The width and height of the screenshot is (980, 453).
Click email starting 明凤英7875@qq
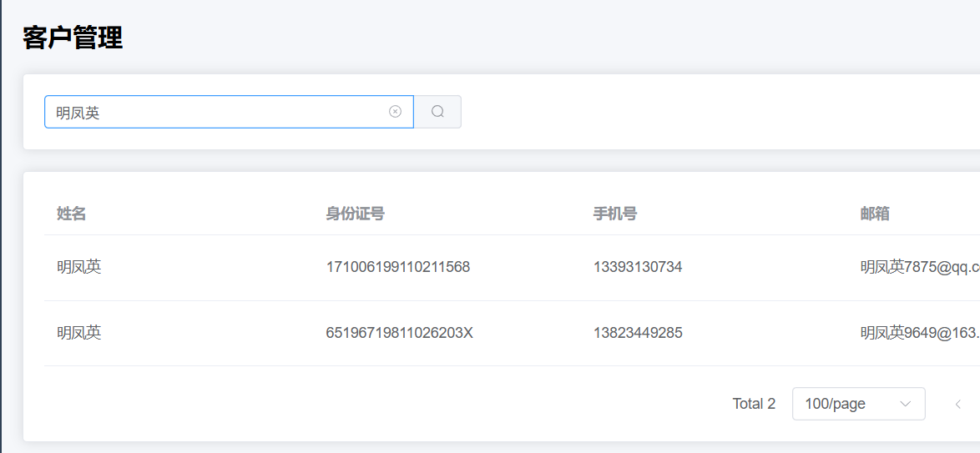920,268
